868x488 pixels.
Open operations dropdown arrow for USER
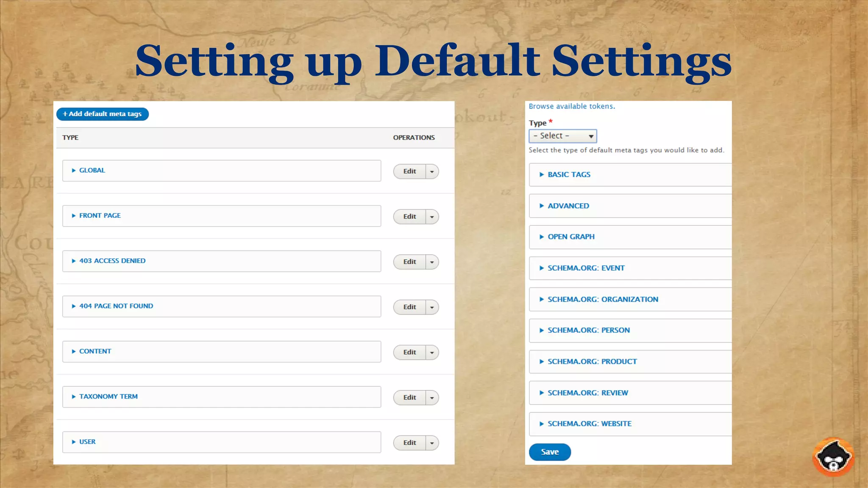pyautogui.click(x=432, y=443)
